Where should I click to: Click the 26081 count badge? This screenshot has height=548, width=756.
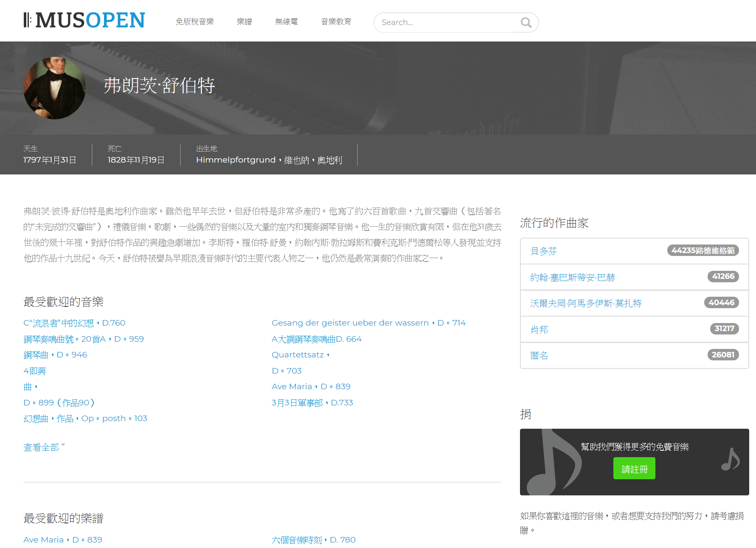pos(723,354)
